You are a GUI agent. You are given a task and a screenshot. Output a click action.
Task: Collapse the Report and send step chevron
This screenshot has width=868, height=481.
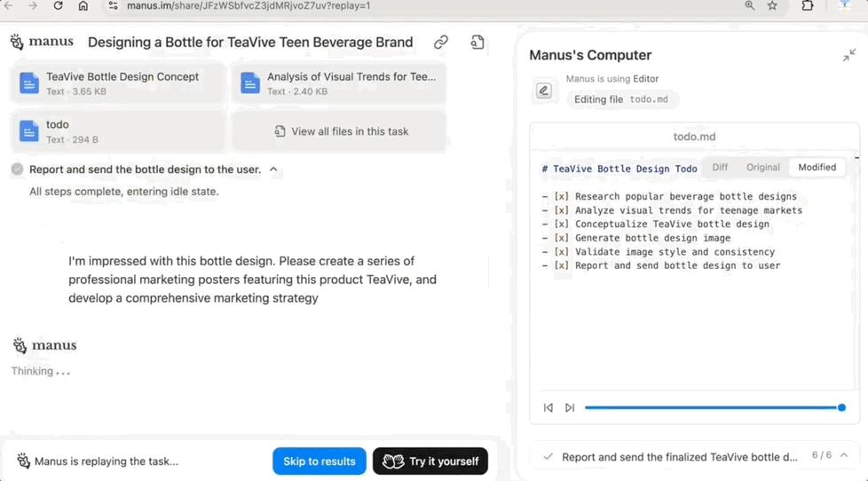(x=273, y=170)
